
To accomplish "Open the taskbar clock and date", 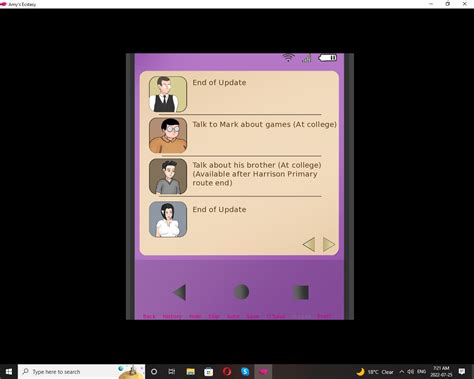I will (x=441, y=371).
